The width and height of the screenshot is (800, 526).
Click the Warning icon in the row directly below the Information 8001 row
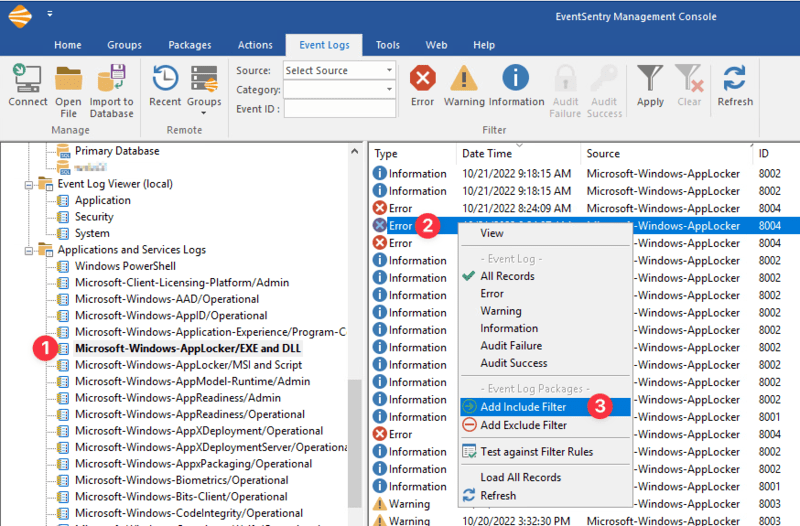pos(380,504)
